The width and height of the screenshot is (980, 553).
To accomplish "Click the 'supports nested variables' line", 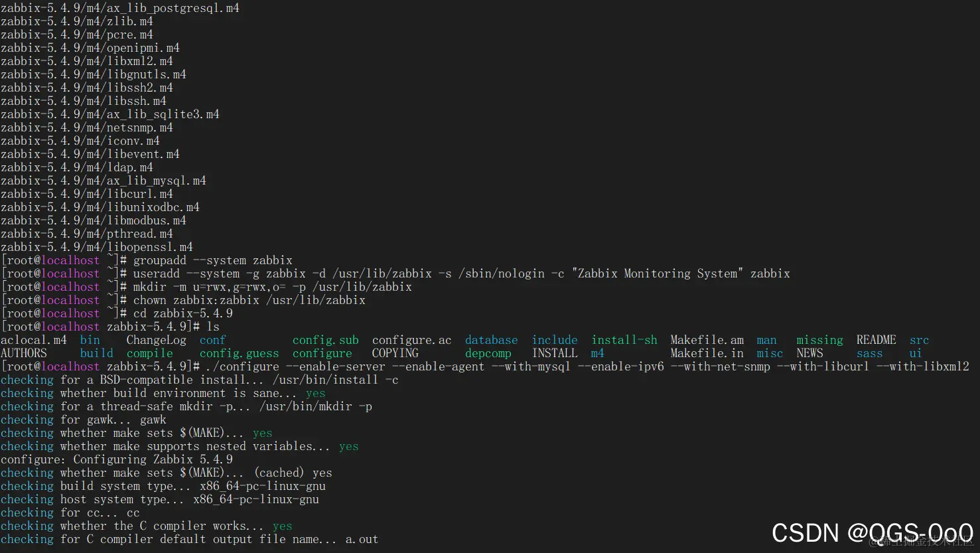I will click(180, 446).
